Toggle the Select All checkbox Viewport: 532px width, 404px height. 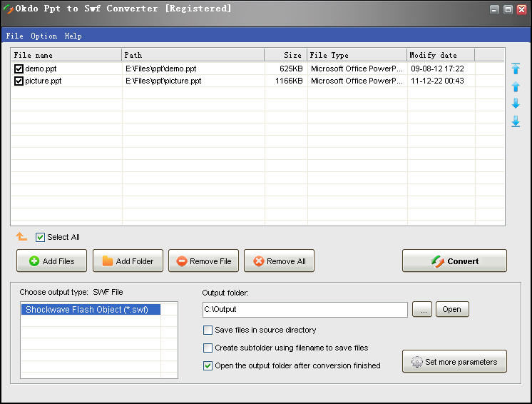[41, 237]
